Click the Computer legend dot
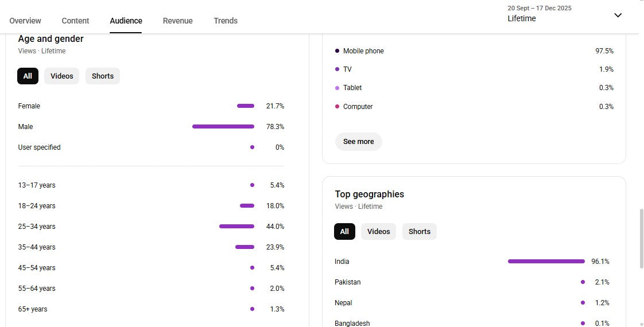The height and width of the screenshot is (327, 644). [337, 107]
